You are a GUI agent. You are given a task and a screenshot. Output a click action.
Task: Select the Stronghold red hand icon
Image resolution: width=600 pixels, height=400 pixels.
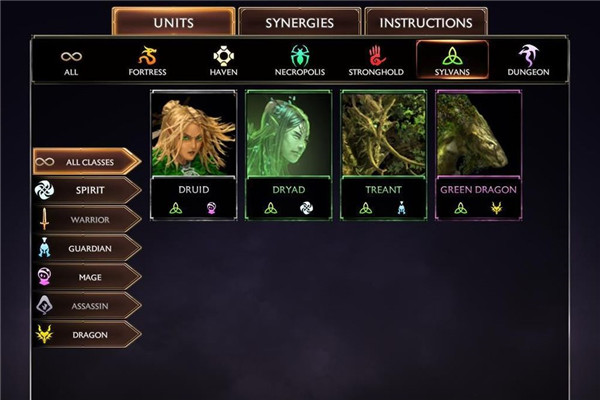[x=377, y=56]
